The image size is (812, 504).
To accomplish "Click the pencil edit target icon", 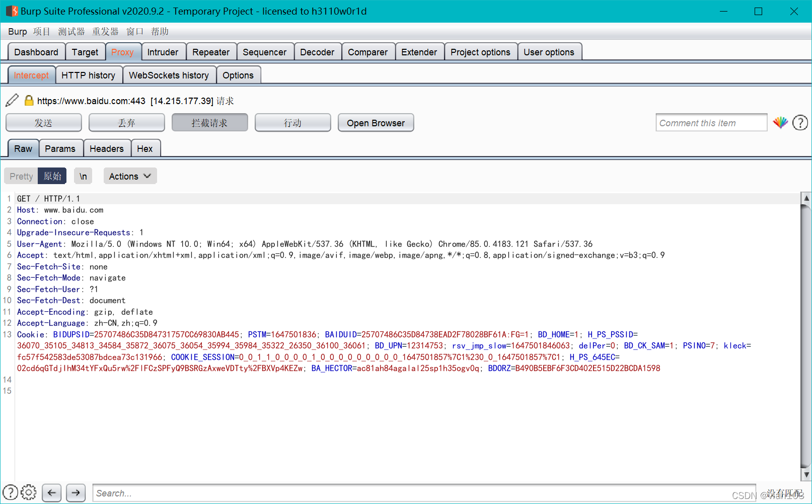I will 12,100.
